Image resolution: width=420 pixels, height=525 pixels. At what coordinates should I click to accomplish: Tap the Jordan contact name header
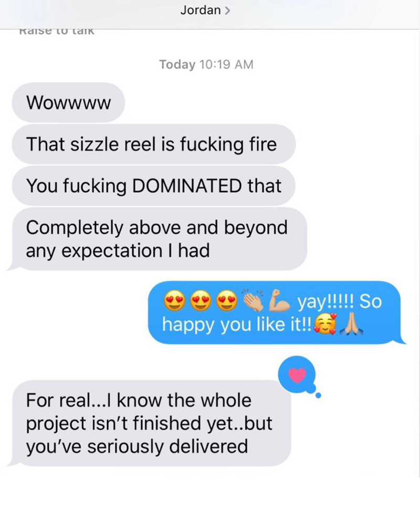(x=200, y=10)
